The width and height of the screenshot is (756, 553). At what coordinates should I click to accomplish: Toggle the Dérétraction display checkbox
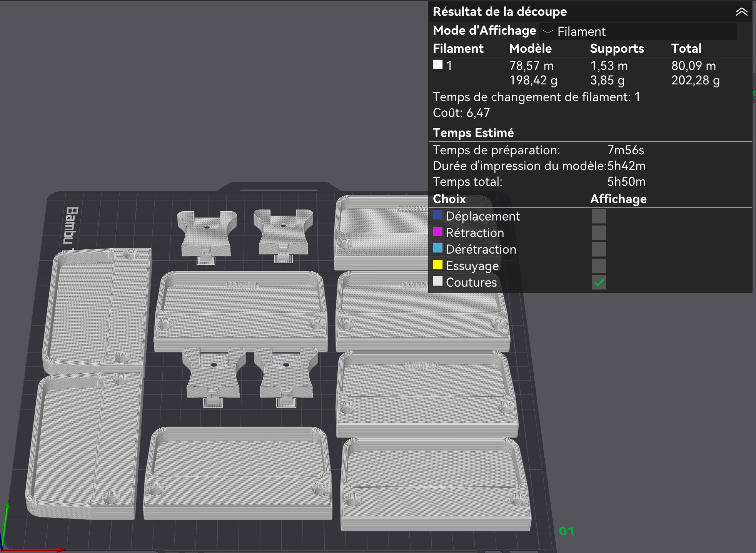tap(599, 249)
